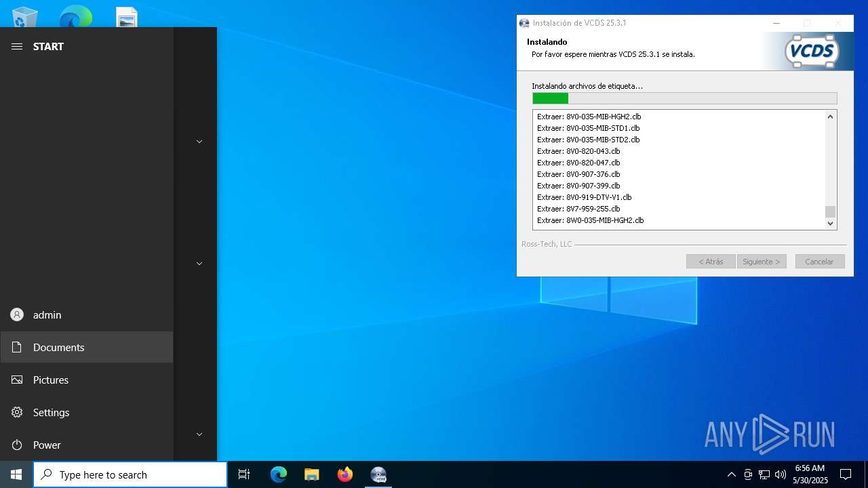This screenshot has height=488, width=868.
Task: Select log line 8V0-820-043.clb
Action: coord(578,151)
